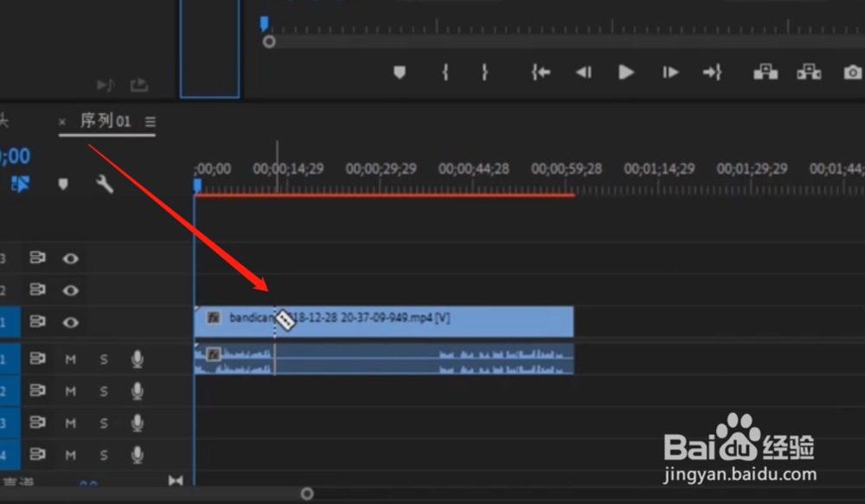Screen dimensions: 865x504
Task: Toggle sync lock on audio track 4
Action: 37,455
